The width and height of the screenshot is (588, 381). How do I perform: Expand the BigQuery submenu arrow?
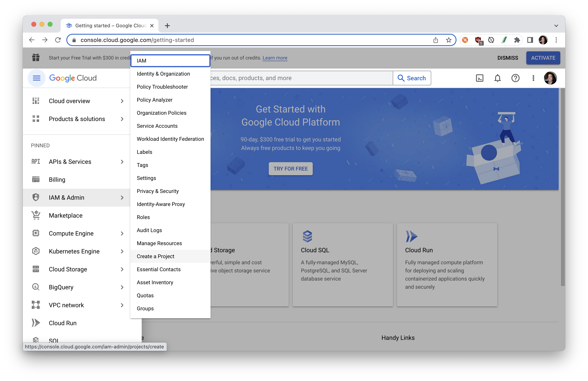tap(122, 287)
